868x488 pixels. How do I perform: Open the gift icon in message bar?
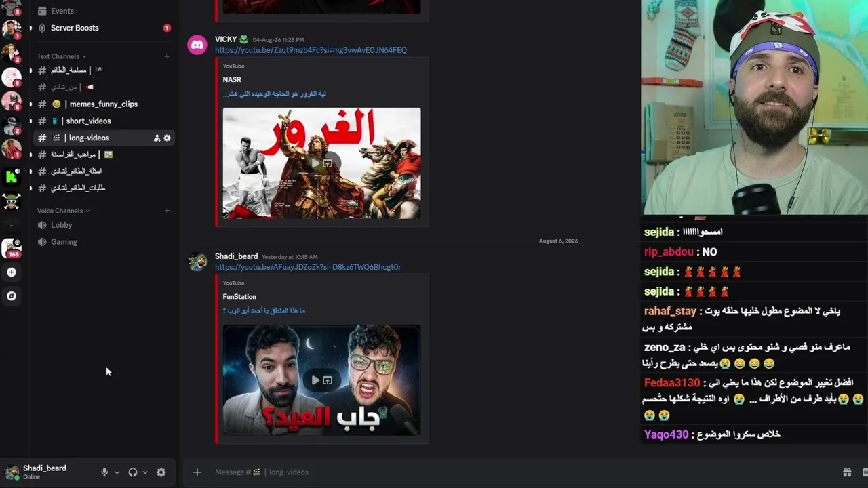click(847, 472)
